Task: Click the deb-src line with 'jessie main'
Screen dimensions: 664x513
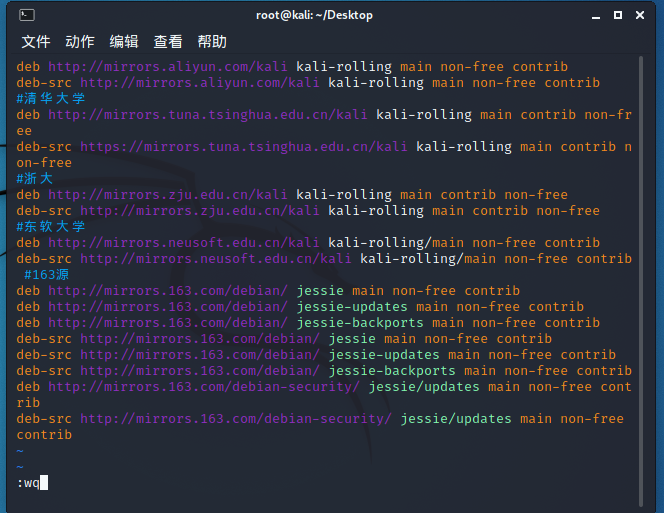Action: pos(284,339)
